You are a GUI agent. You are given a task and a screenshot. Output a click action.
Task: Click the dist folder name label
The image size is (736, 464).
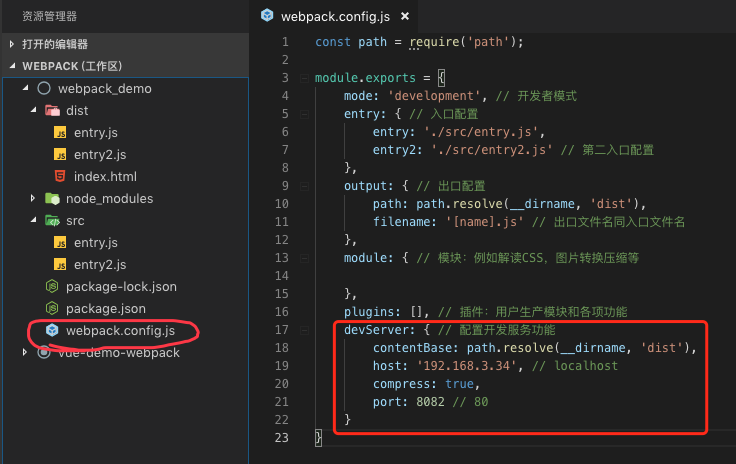77,111
